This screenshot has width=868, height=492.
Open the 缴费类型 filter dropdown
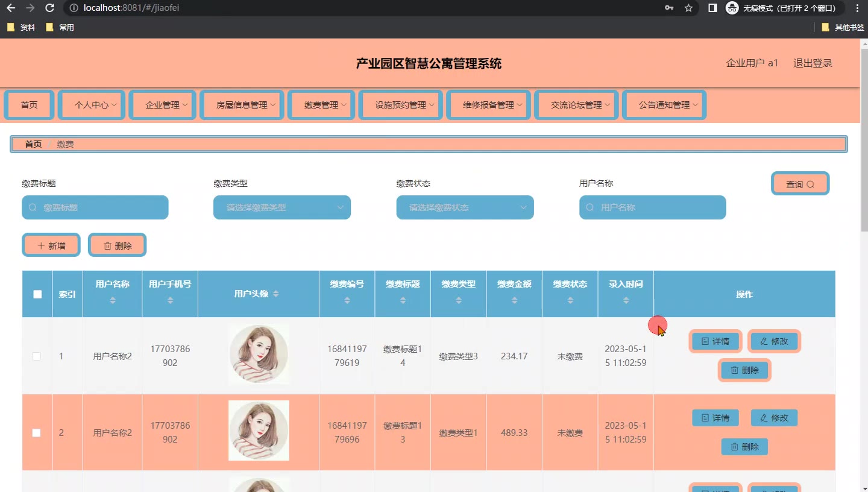(x=281, y=207)
